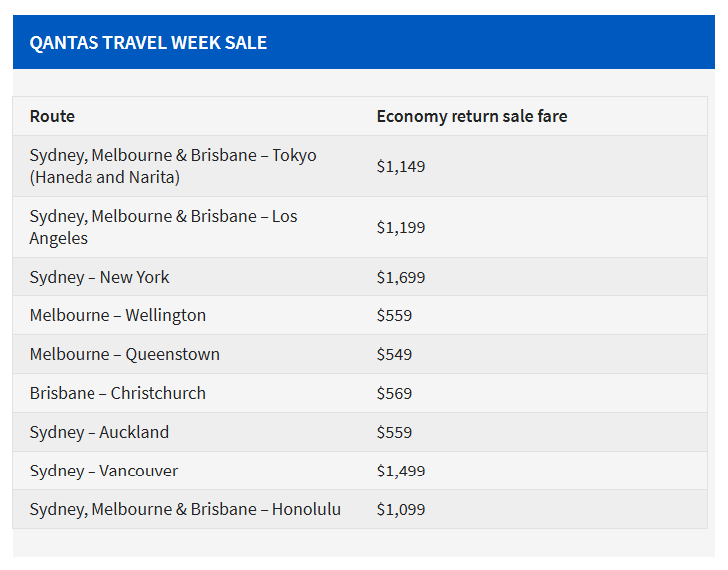The image size is (728, 570).
Task: Click the Sydney – Auckland $559 fare
Action: 394,432
